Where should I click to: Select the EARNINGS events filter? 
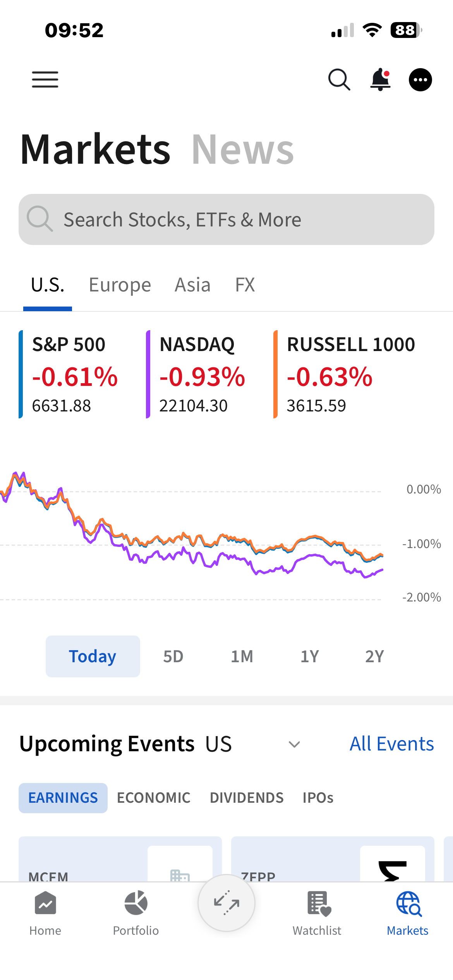pyautogui.click(x=63, y=798)
